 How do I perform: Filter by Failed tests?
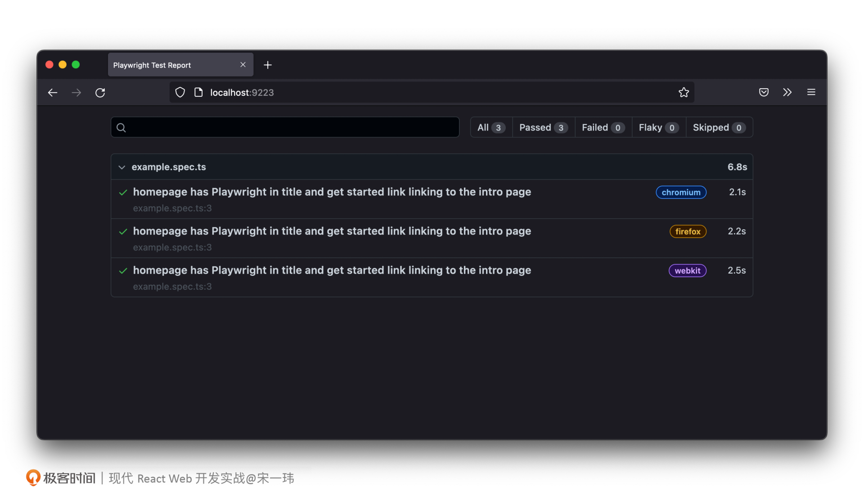pyautogui.click(x=603, y=128)
